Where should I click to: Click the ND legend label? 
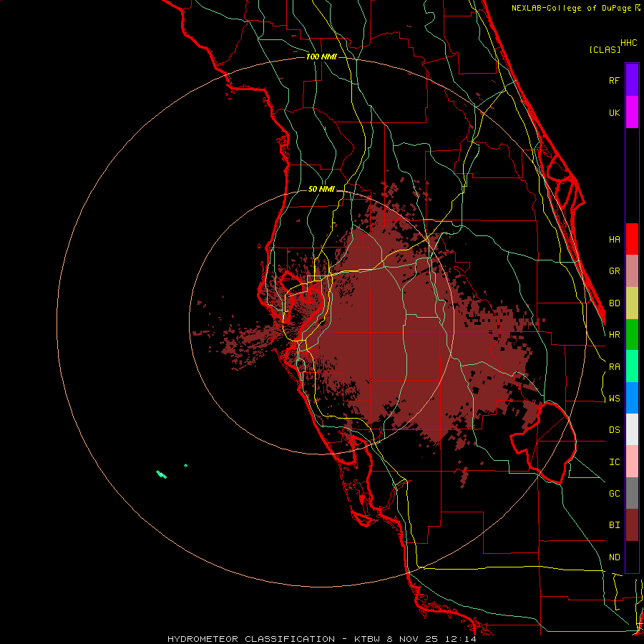[x=615, y=557]
